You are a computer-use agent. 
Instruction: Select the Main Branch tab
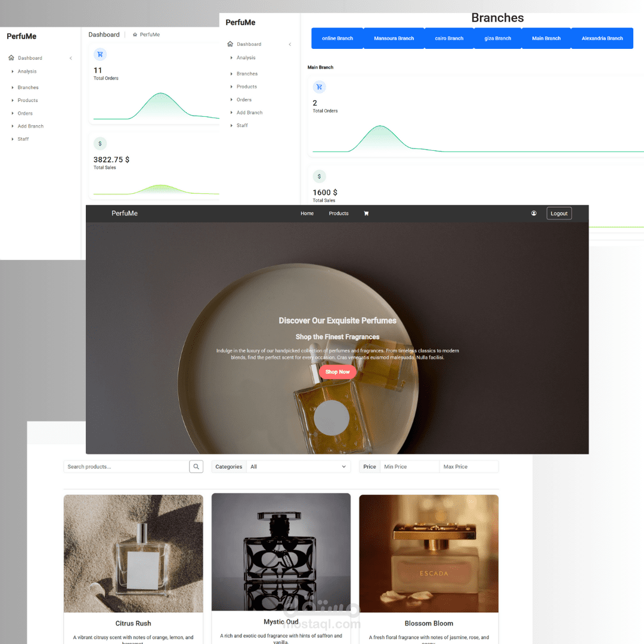coord(546,38)
